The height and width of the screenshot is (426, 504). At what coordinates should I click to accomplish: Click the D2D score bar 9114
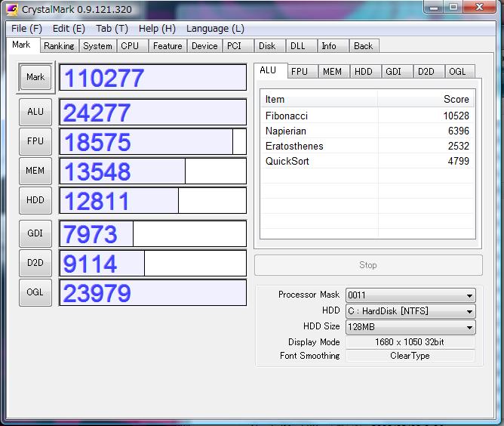click(153, 263)
